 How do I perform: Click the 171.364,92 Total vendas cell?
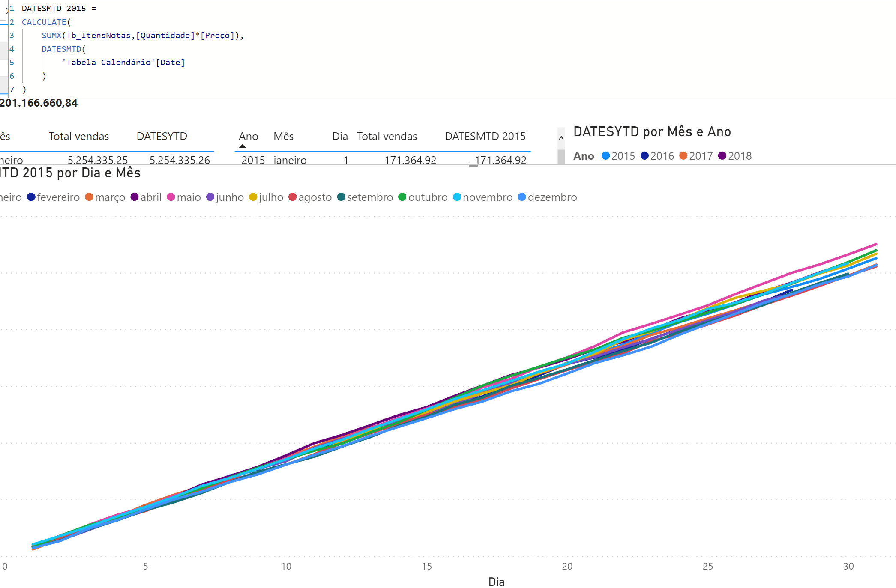(x=410, y=160)
